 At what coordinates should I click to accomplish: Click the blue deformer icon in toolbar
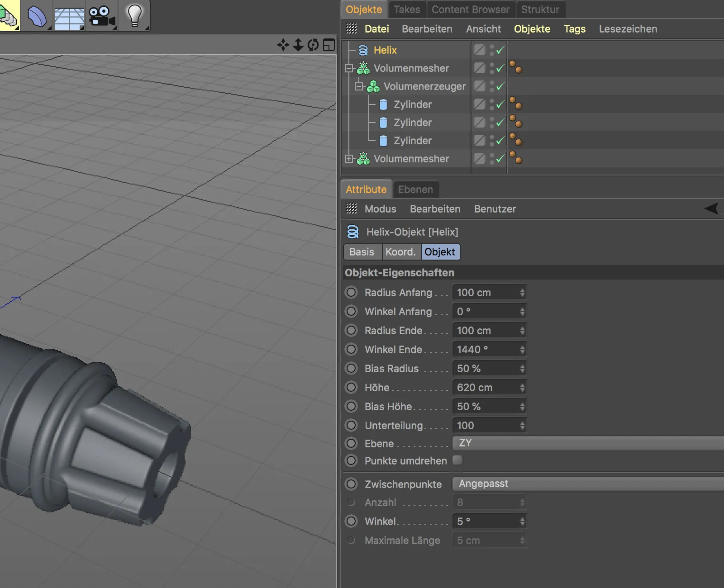(x=37, y=16)
